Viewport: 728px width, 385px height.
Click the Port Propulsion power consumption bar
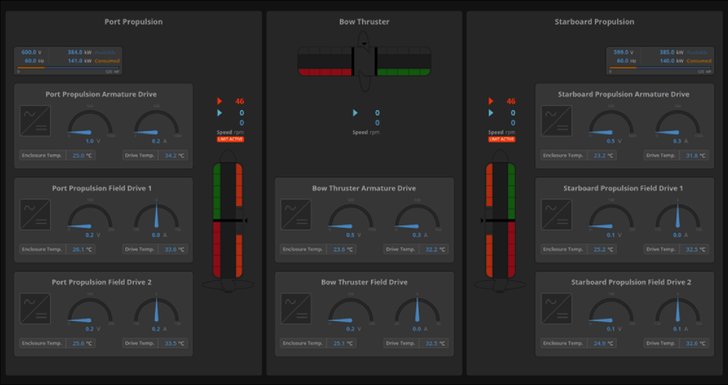click(x=68, y=68)
